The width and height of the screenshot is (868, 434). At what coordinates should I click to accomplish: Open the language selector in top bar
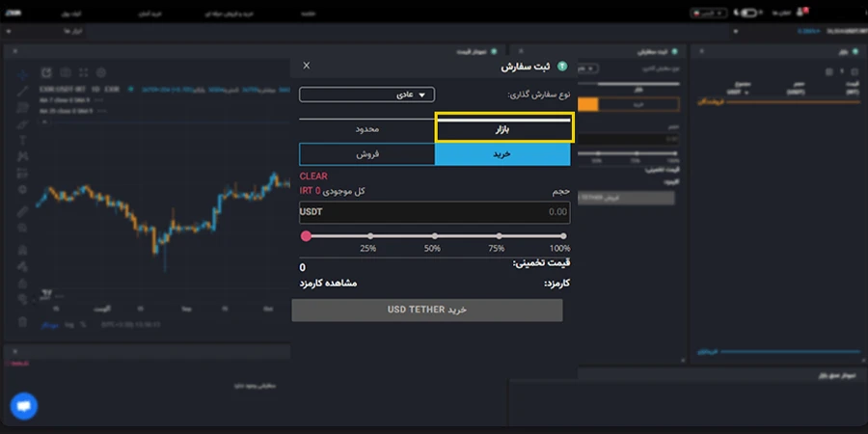709,13
